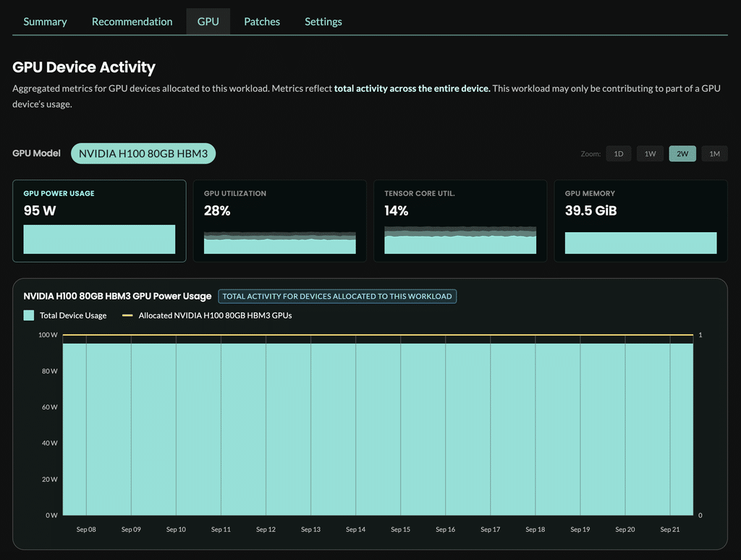The height and width of the screenshot is (560, 741).
Task: Click the Sep 11 axis label
Action: 221,530
